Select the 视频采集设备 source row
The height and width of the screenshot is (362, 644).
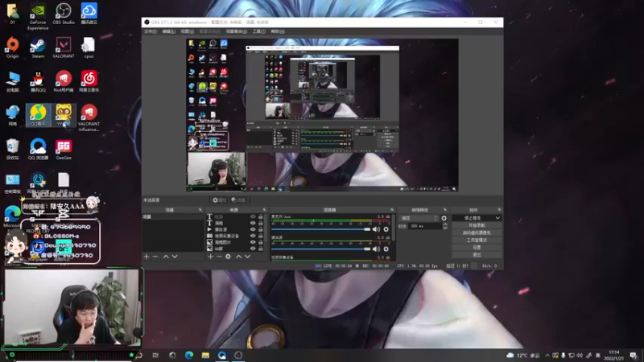click(235, 236)
